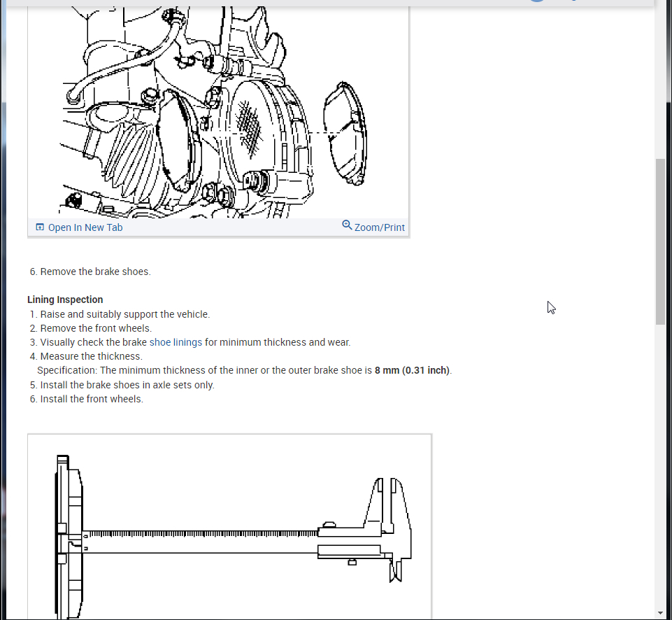Click Zoom/Print link under brake diagram
The width and height of the screenshot is (672, 620).
point(379,227)
